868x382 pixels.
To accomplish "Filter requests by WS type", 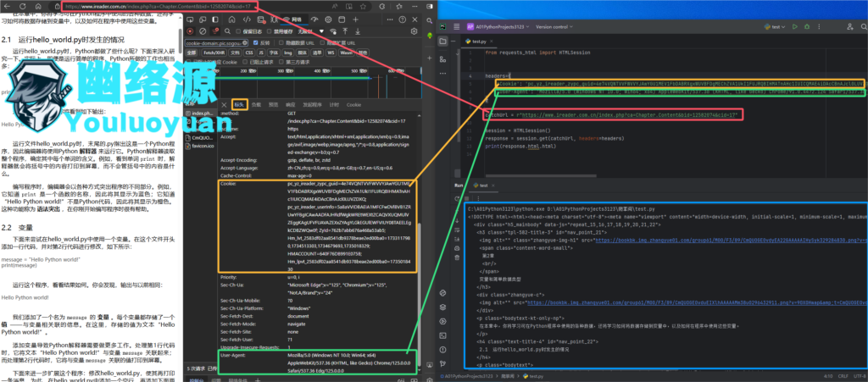I will [x=331, y=53].
